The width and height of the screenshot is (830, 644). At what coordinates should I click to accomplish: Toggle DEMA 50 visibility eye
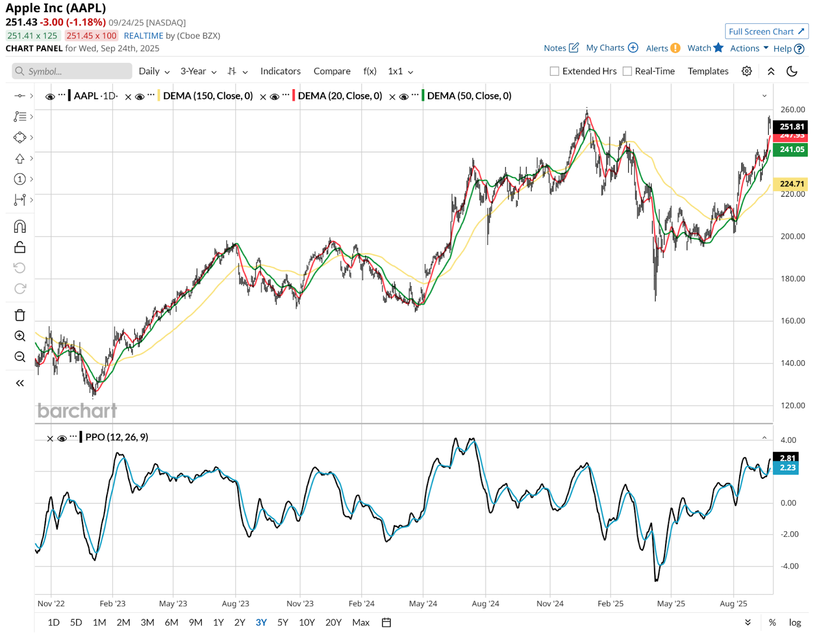coord(404,97)
